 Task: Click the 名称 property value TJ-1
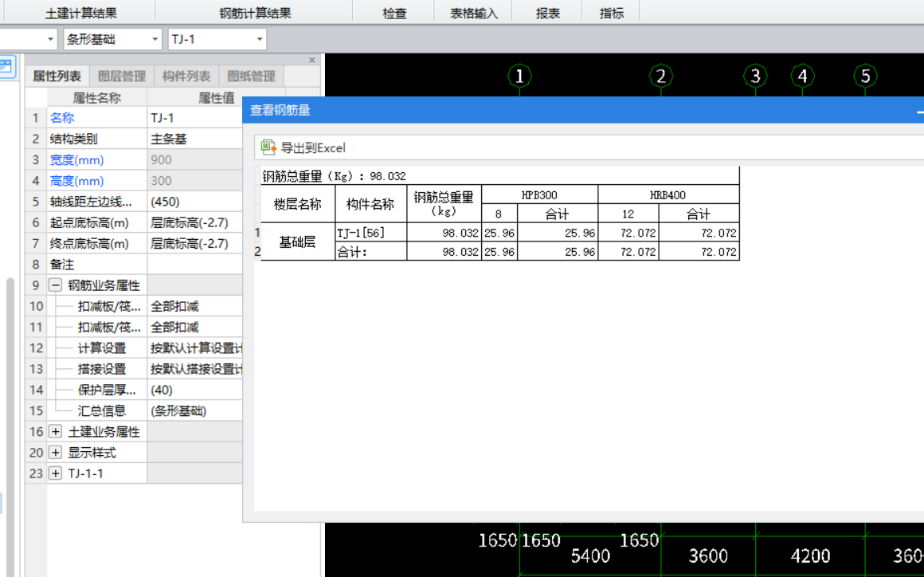click(x=195, y=118)
